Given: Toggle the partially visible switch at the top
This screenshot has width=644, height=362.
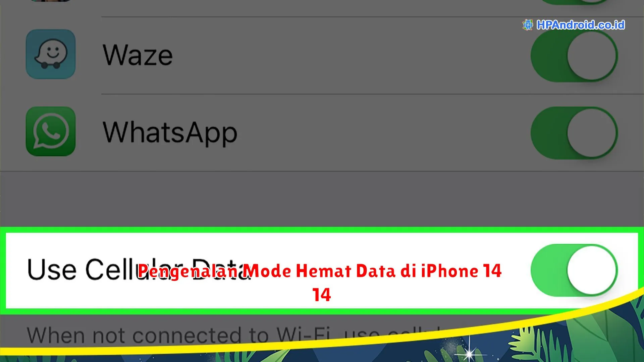Looking at the screenshot, I should 574,2.
